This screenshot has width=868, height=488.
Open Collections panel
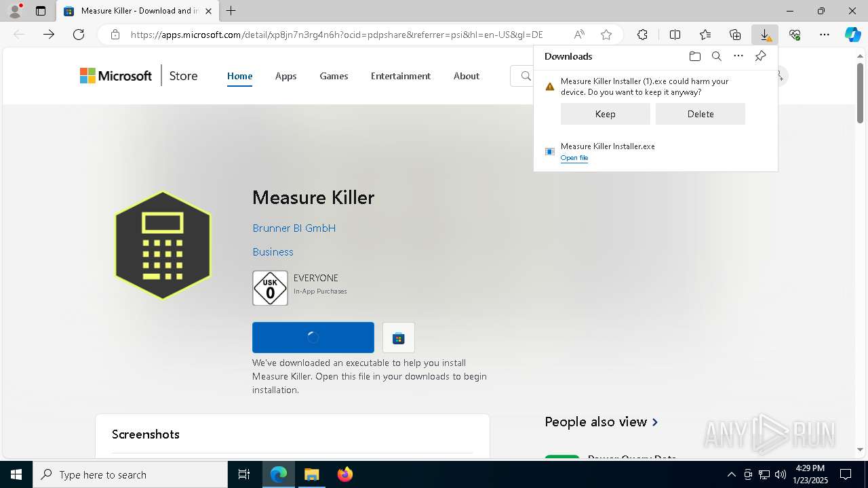click(735, 35)
